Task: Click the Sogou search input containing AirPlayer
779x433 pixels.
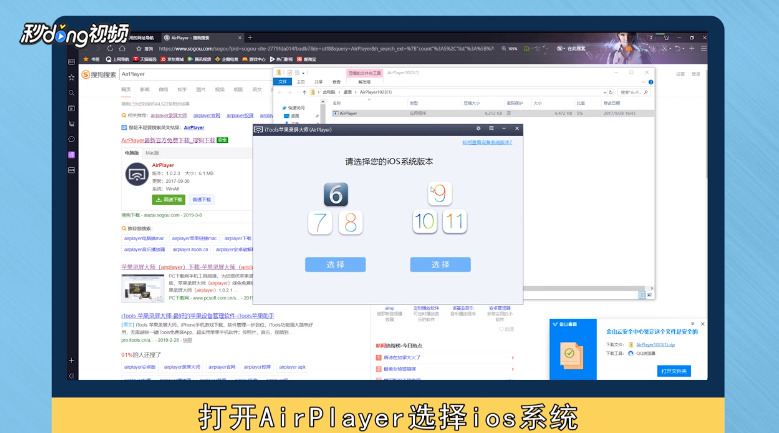Action: pyautogui.click(x=196, y=74)
